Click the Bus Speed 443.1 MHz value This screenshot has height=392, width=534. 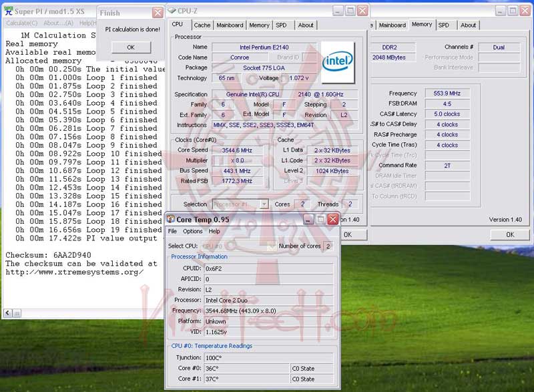tap(237, 171)
